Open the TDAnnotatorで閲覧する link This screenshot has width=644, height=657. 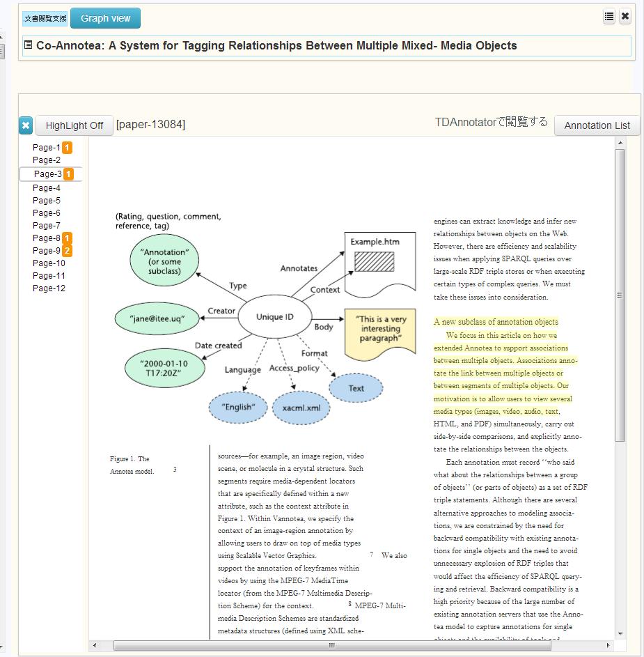(491, 123)
